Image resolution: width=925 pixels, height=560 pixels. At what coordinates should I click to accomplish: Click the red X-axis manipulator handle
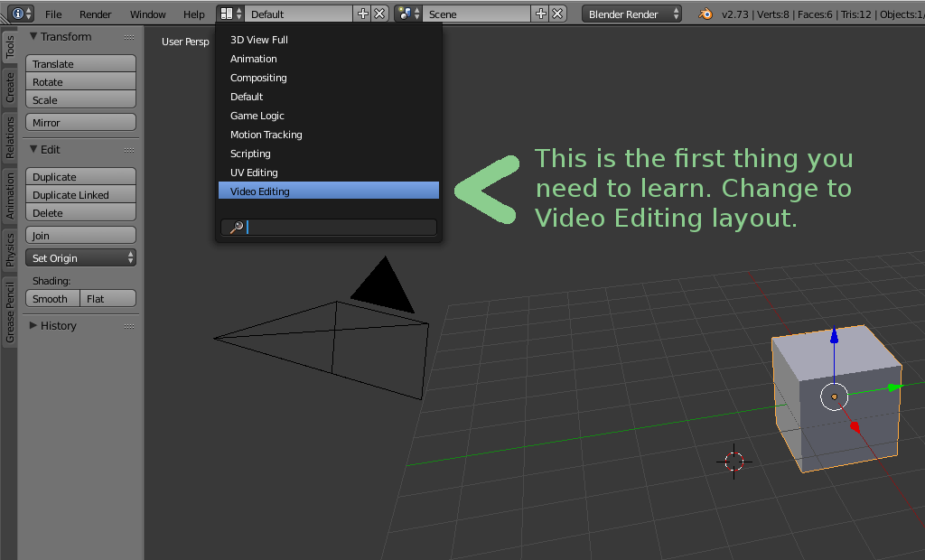coord(855,427)
